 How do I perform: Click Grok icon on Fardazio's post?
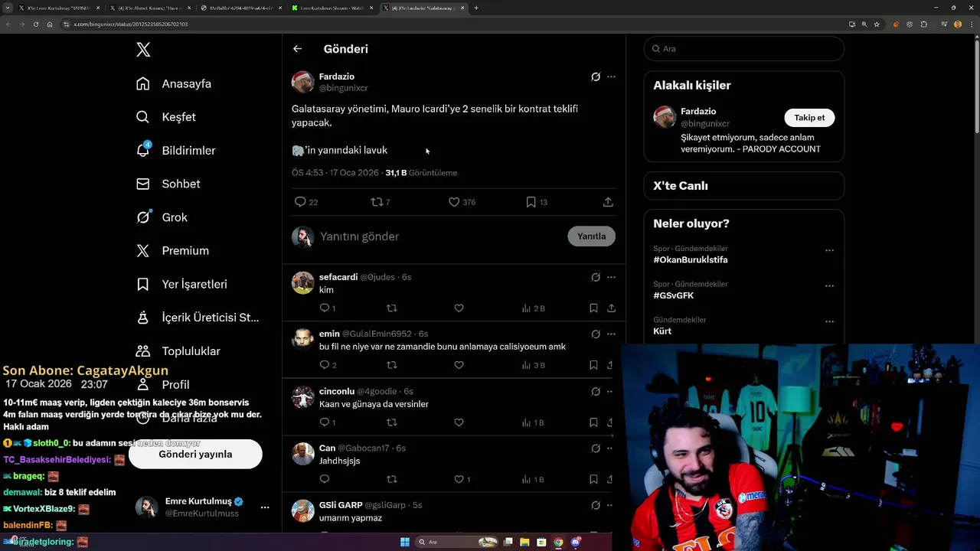pos(596,77)
